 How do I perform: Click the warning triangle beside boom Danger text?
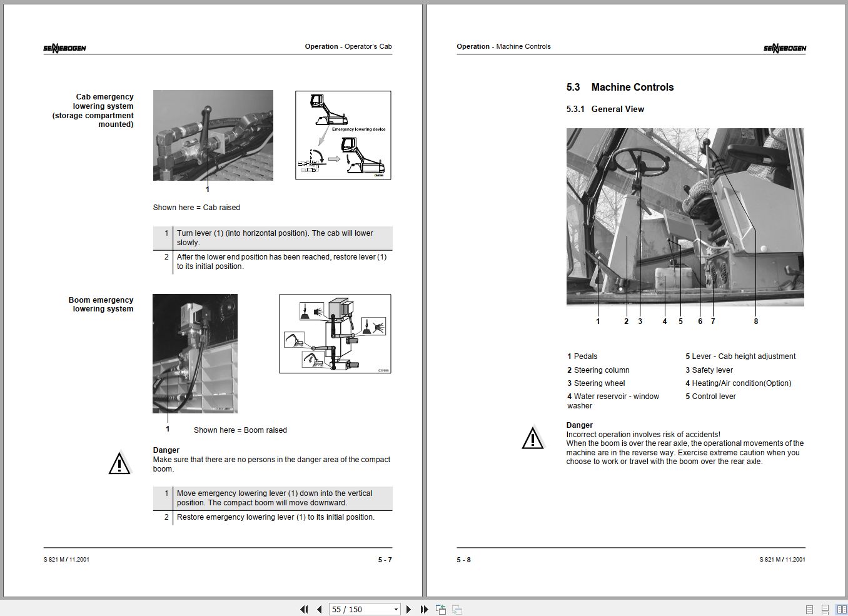(119, 463)
